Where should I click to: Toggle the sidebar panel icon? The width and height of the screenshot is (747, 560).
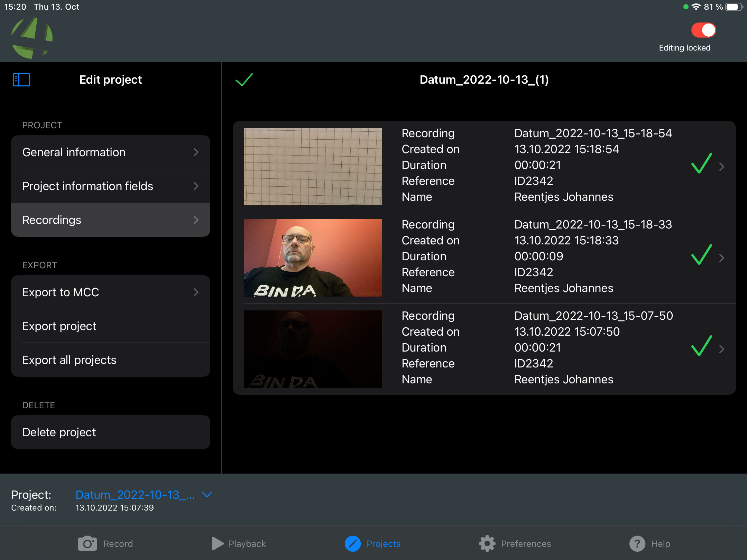coord(21,80)
